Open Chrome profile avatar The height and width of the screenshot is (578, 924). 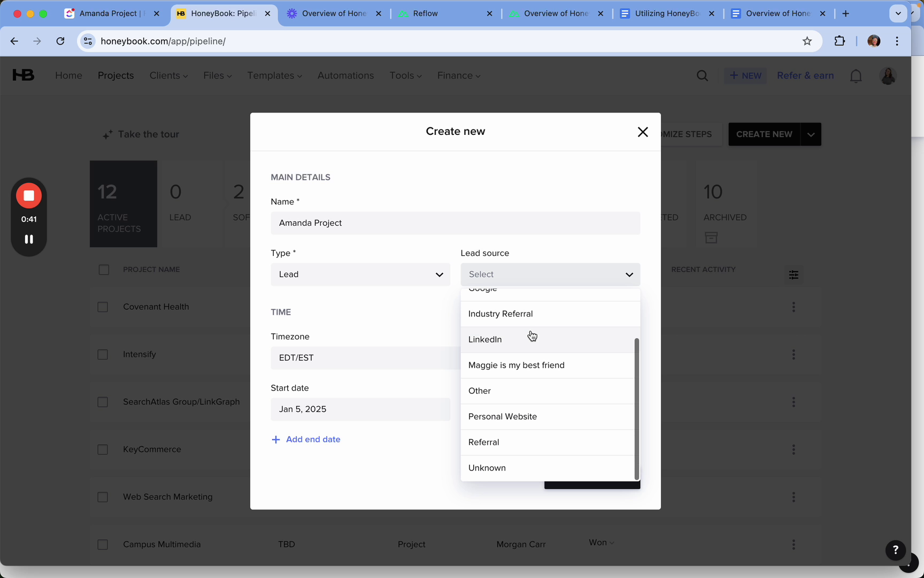click(x=874, y=41)
